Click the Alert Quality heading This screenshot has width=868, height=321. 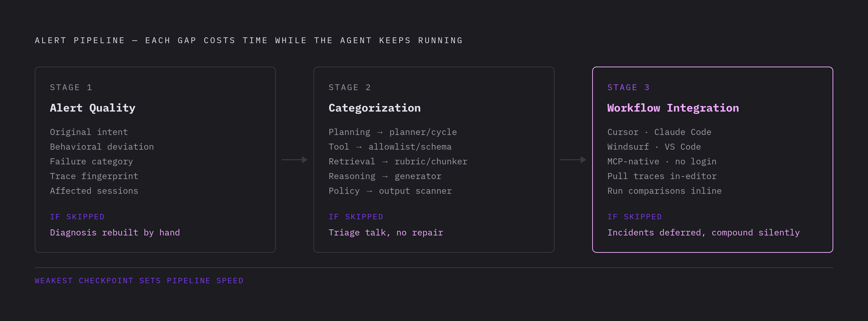coord(93,108)
